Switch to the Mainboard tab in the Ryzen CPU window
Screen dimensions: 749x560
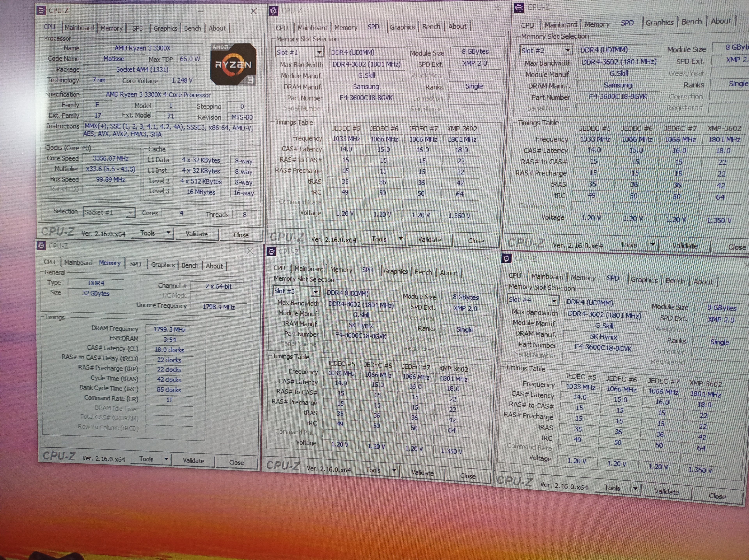click(79, 28)
